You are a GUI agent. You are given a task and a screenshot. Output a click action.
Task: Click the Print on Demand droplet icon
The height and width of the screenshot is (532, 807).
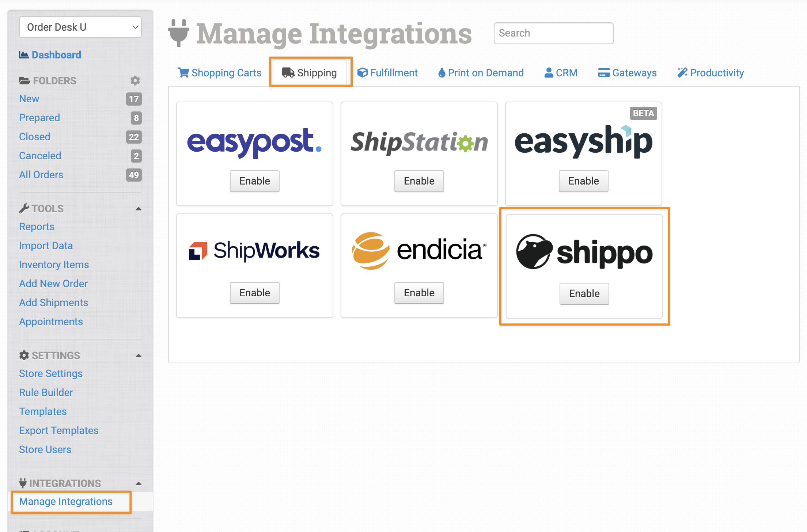point(442,73)
